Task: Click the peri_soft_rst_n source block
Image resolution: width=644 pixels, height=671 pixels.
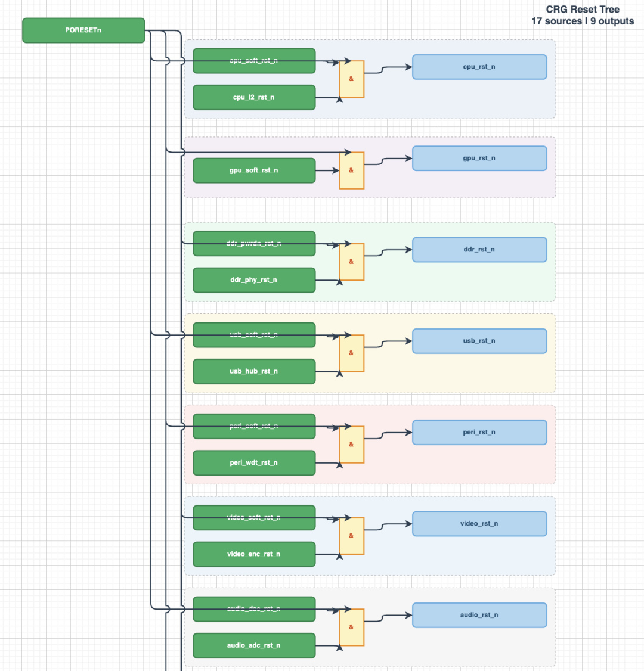Action: click(255, 426)
